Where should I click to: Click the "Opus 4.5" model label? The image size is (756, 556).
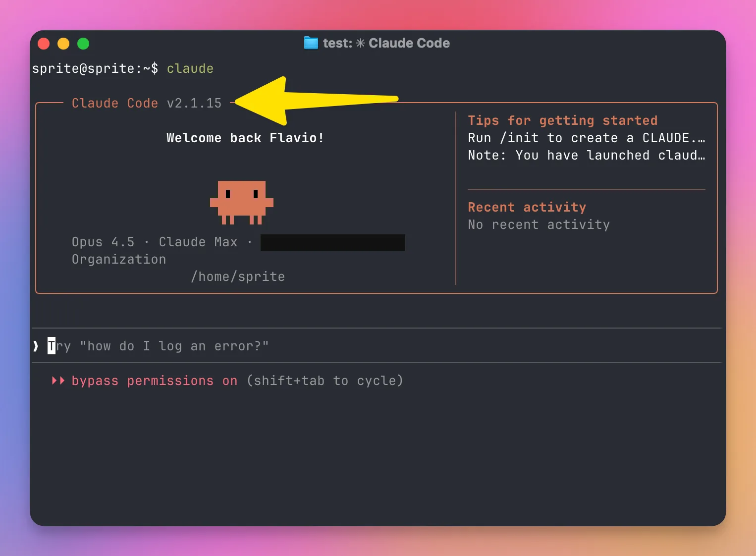103,242
